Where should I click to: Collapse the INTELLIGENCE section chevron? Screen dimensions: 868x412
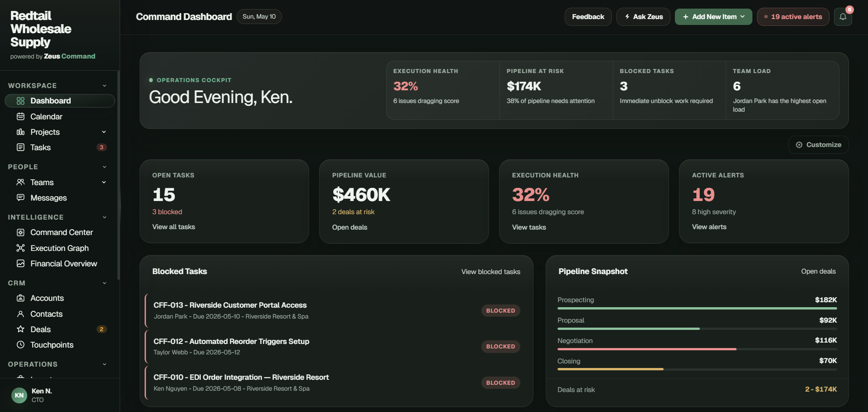click(x=105, y=217)
